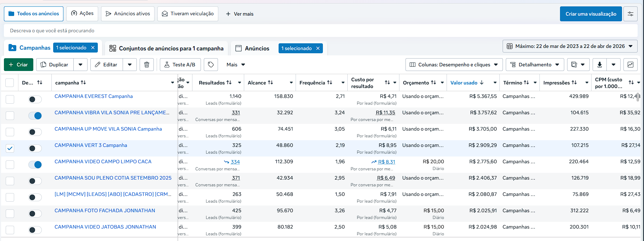Sort by CPM column arrows
Image resolution: width=644 pixels, height=241 pixels.
click(x=631, y=82)
